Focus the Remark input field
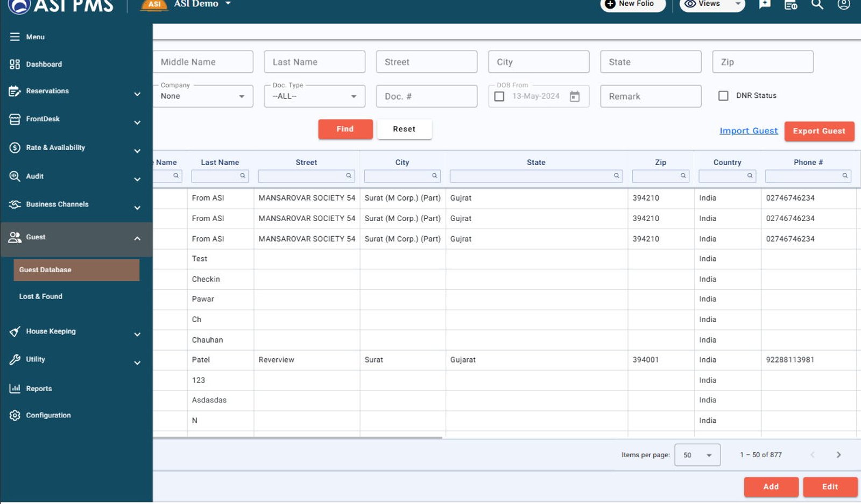Screen dimensions: 861x504 click(651, 96)
